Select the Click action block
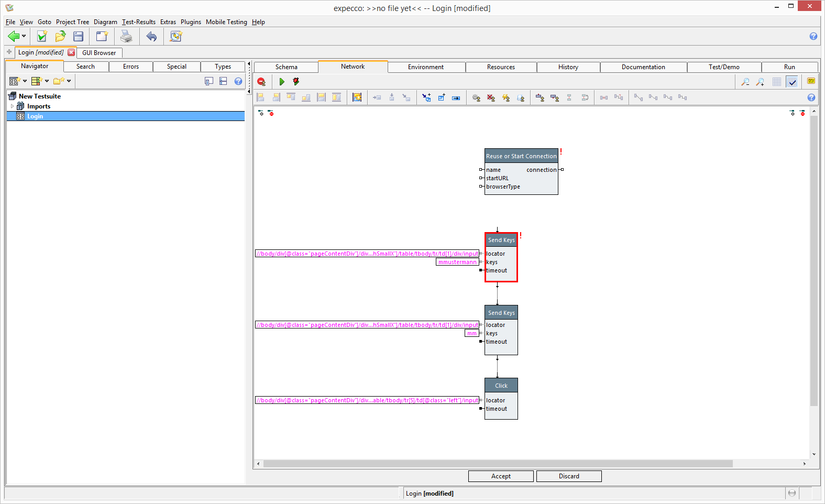This screenshot has height=504, width=825. pyautogui.click(x=501, y=386)
